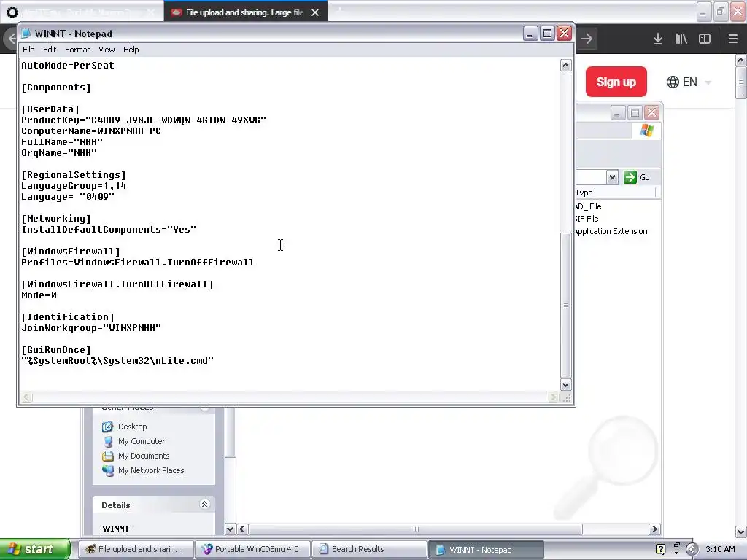Screen dimensions: 747x560
Task: Click the red Sign up button
Action: [616, 82]
